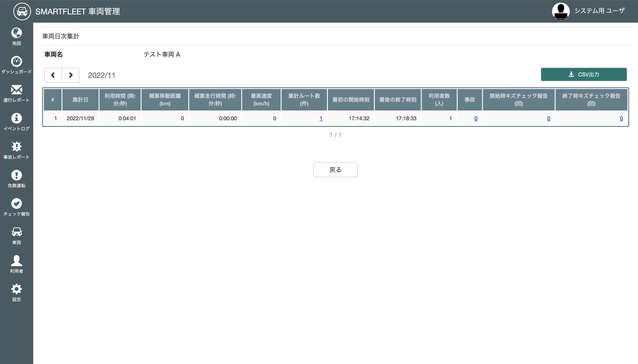Image resolution: width=638 pixels, height=364 pixels.
Task: Open the Vehicles car icon
Action: [x=17, y=232]
